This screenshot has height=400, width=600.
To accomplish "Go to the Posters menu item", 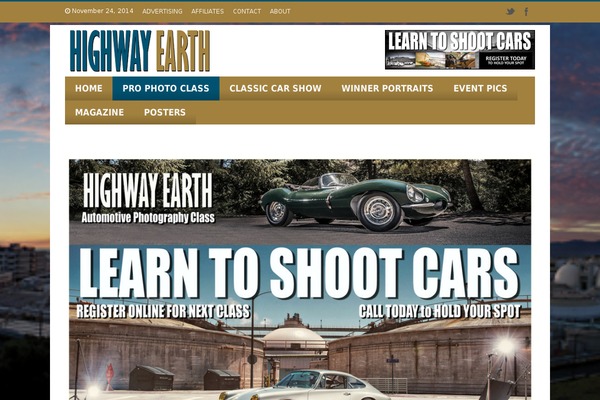I will [x=165, y=113].
